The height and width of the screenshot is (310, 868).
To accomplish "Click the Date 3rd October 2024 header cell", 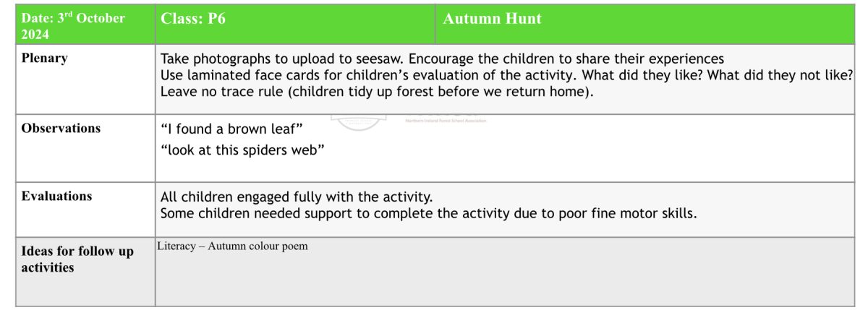I will point(85,25).
